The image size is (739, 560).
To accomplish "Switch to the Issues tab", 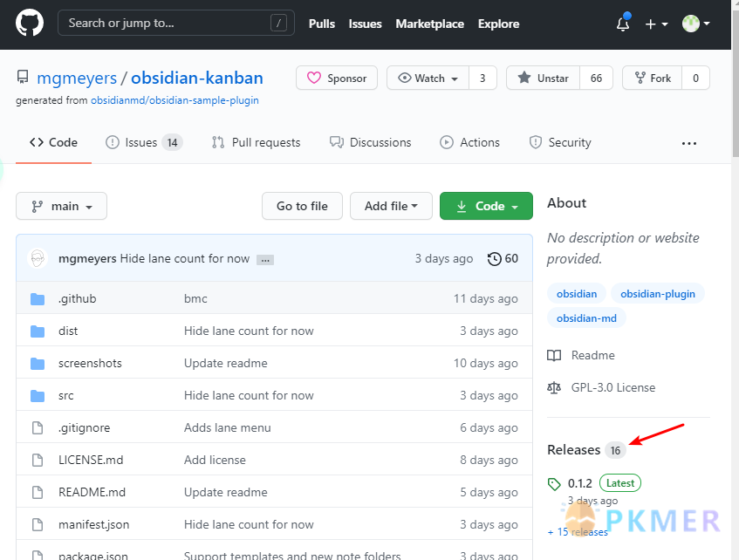I will [144, 142].
